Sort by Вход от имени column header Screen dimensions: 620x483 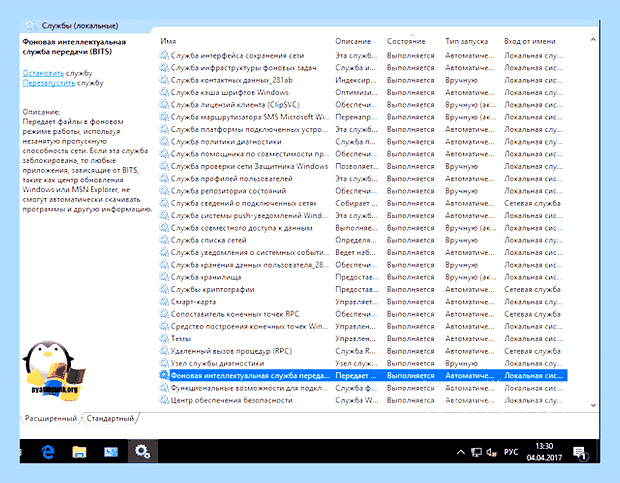point(530,41)
